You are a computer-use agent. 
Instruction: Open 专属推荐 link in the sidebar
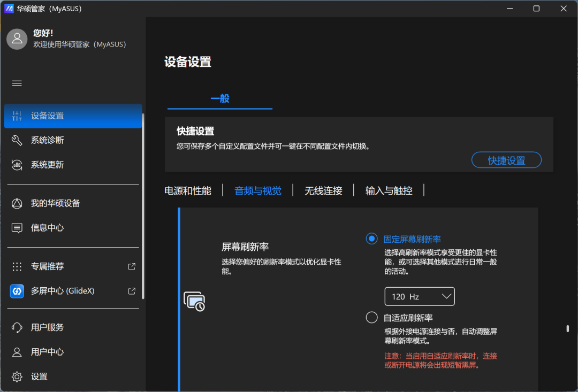[73, 266]
